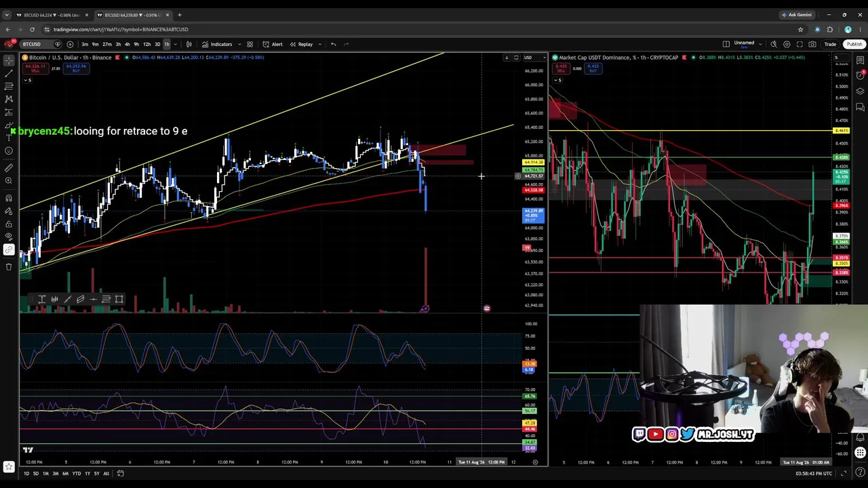Switch to the 9h timeframe
Screen dimensions: 868x488
[x=136, y=44]
